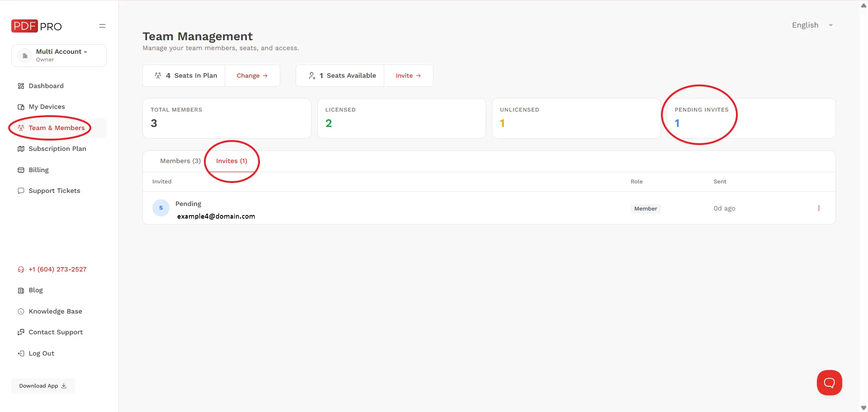Open the English language dropdown
868x412 pixels.
(x=812, y=25)
